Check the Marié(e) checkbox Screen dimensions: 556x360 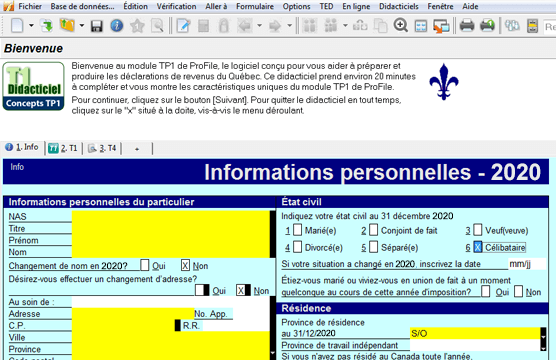click(298, 230)
